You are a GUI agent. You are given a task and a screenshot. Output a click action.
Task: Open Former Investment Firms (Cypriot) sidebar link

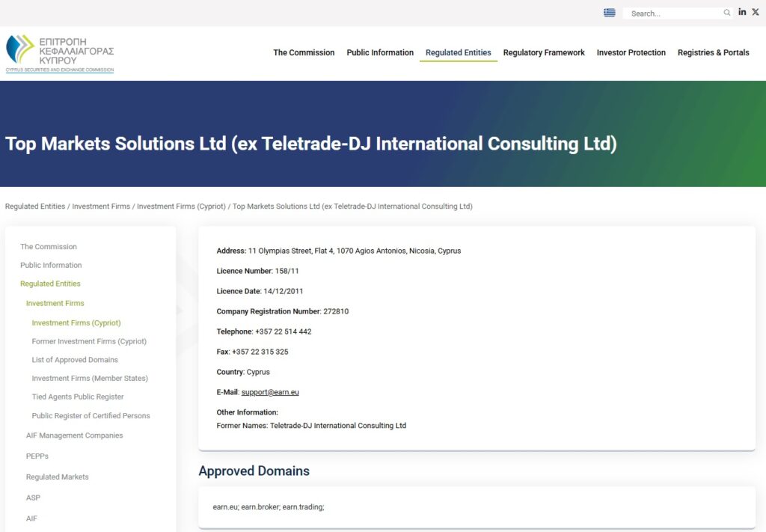tap(89, 341)
